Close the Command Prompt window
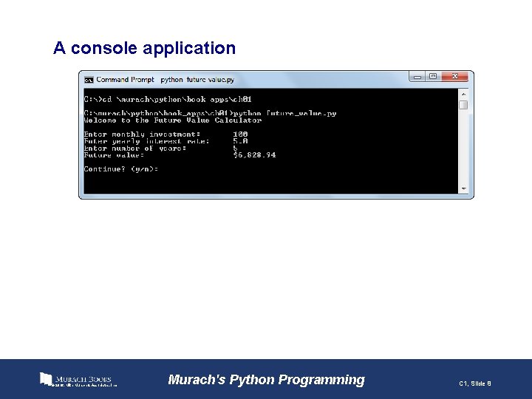532x399 pixels. 454,77
